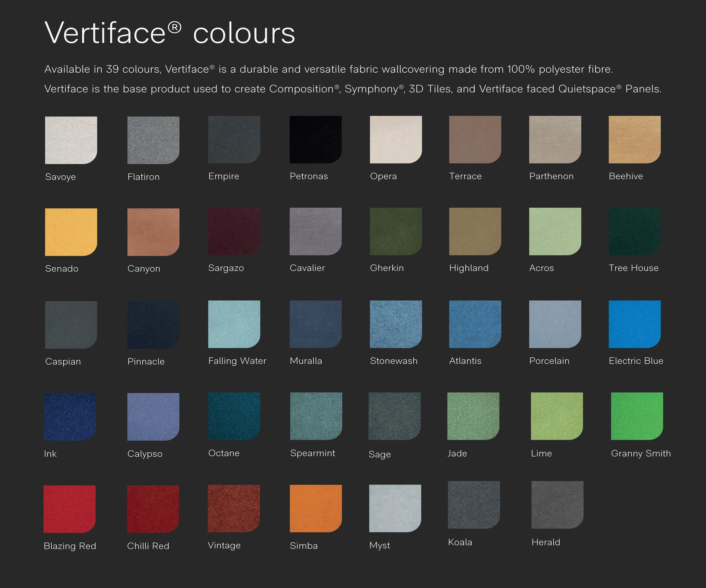Choose the Calypso periwinkle swatch
Screen dimensions: 706x588
[x=153, y=417]
